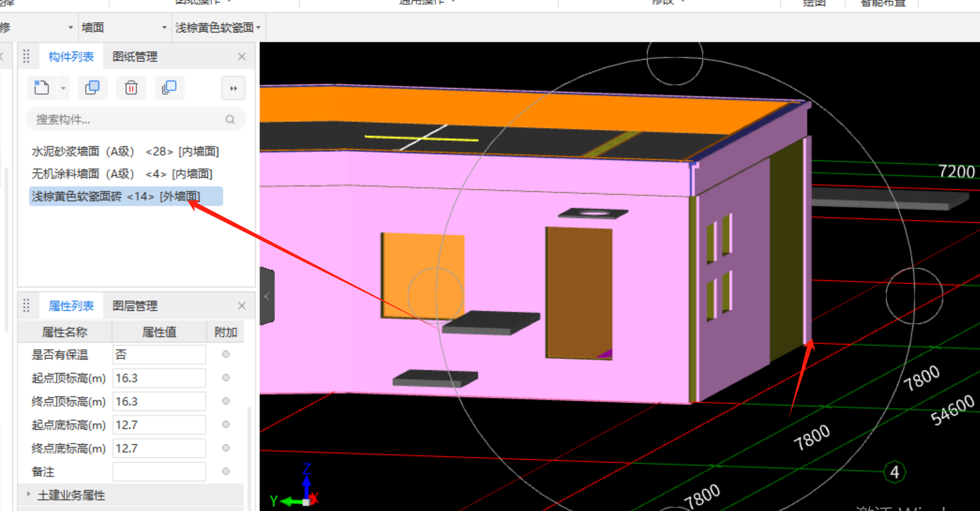Viewport: 980px width, 511px height.
Task: Select 无机涂料墙面 (A级) <4> component
Action: coord(122,174)
